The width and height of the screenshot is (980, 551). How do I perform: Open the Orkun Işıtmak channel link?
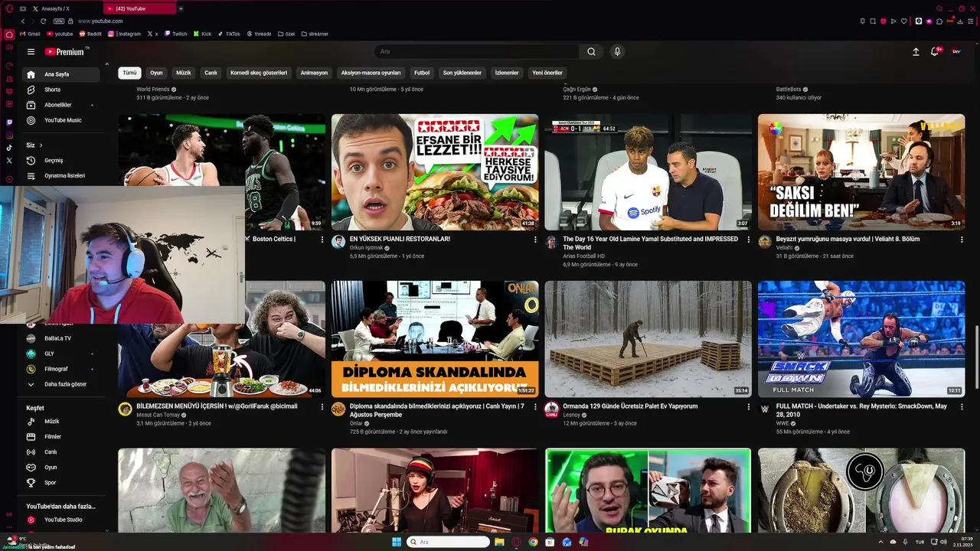tap(364, 248)
